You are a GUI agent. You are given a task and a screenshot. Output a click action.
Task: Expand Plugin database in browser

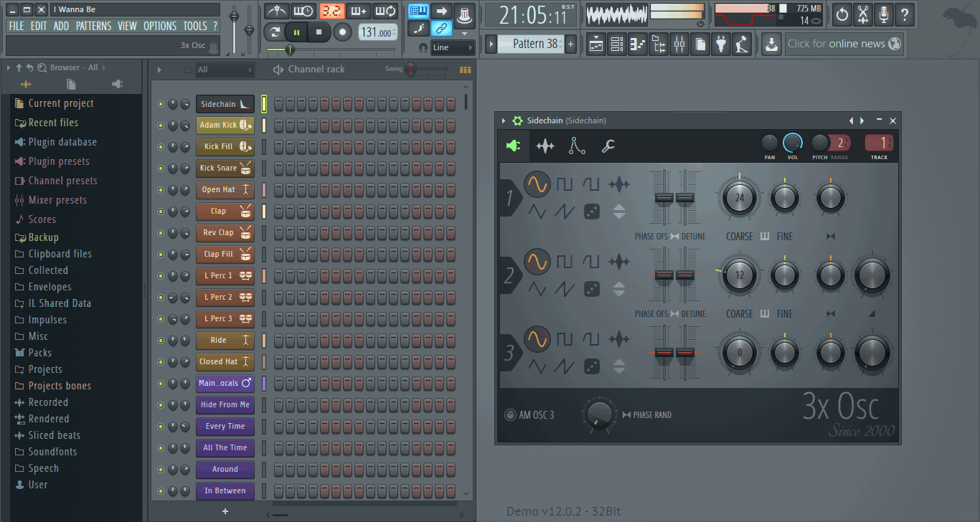point(56,142)
